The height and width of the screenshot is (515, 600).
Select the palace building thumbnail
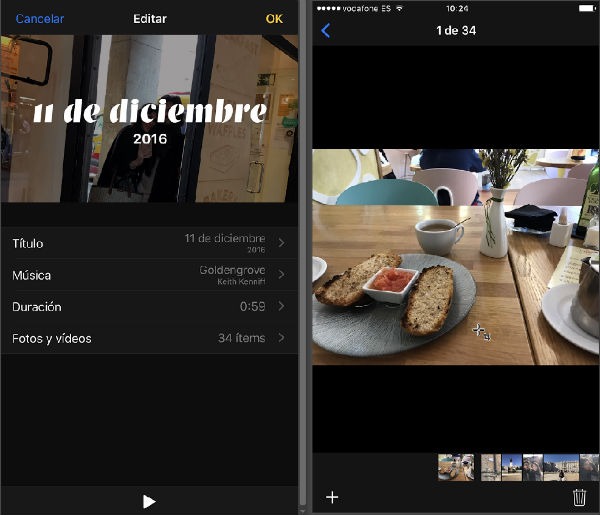pyautogui.click(x=561, y=467)
